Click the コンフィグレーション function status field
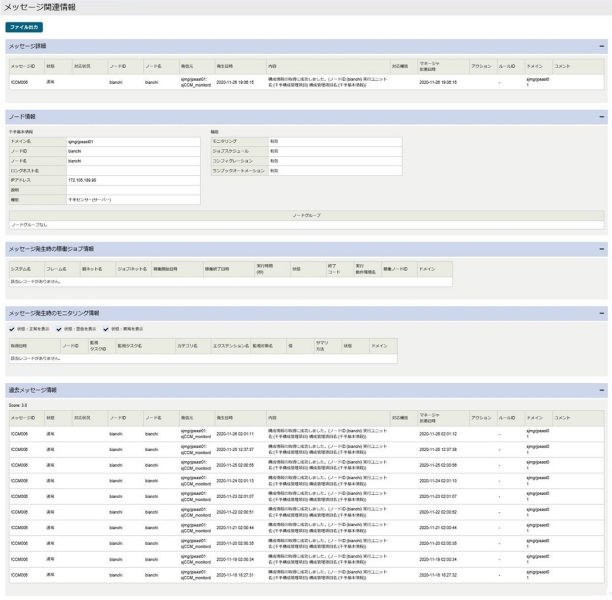612x600 pixels. coord(335,161)
